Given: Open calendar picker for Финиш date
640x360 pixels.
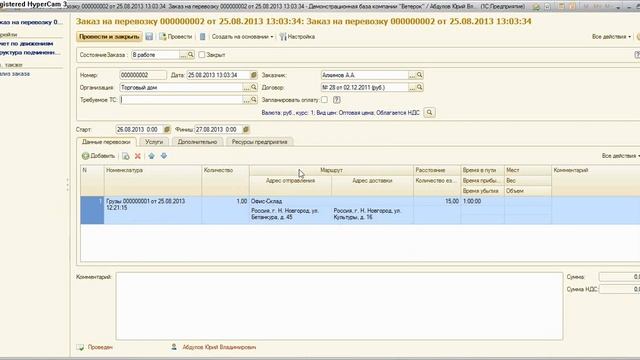Looking at the screenshot, I should [246, 129].
